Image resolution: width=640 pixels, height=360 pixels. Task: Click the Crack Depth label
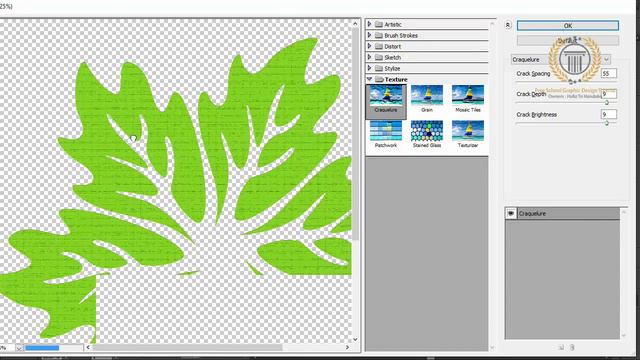[x=531, y=94]
